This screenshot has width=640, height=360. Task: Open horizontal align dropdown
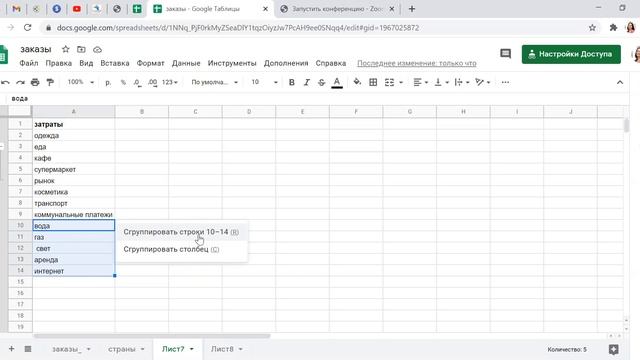(x=420, y=82)
